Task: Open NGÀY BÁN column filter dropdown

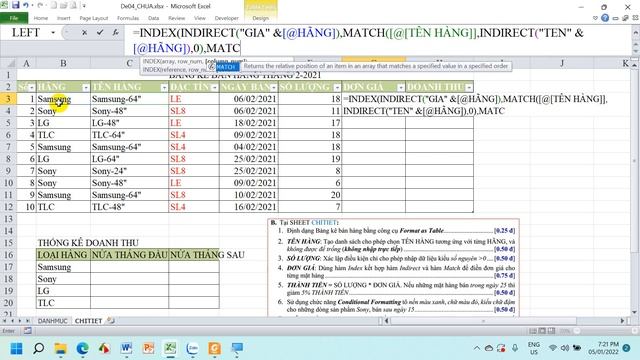Action: click(273, 87)
